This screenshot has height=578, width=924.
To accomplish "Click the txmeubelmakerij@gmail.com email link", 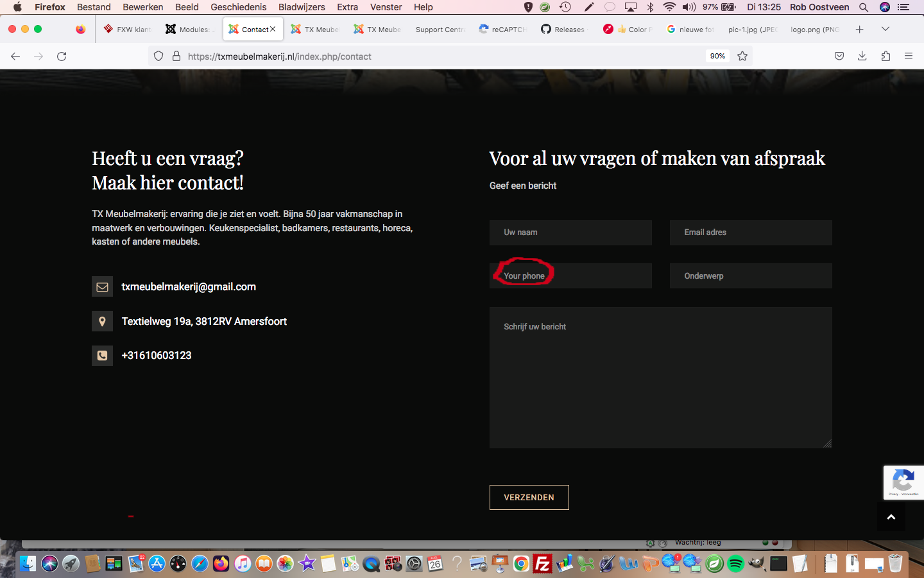I will tap(189, 287).
